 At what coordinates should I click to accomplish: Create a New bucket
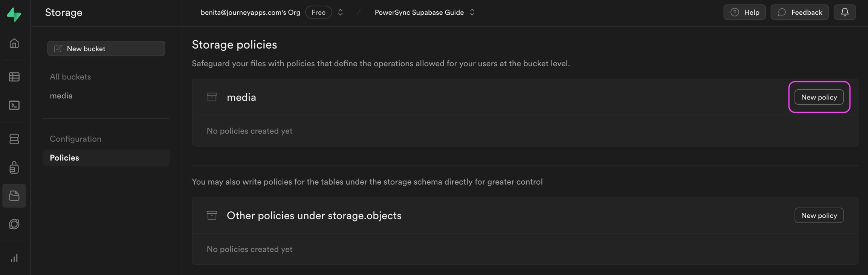coord(106,49)
